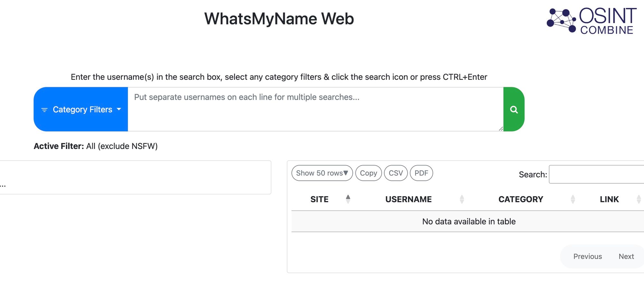Toggle sorting on the CATEGORY column
Image resolution: width=644 pixels, height=284 pixels.
[521, 199]
